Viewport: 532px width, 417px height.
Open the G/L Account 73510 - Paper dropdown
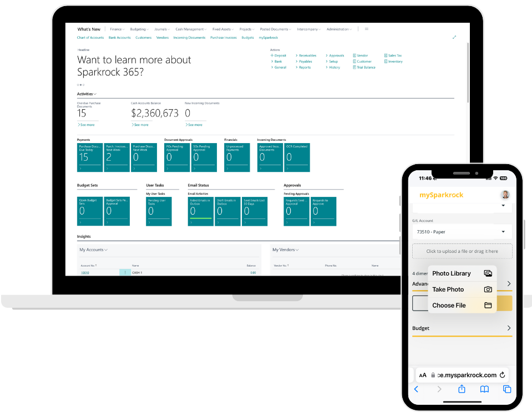click(462, 232)
